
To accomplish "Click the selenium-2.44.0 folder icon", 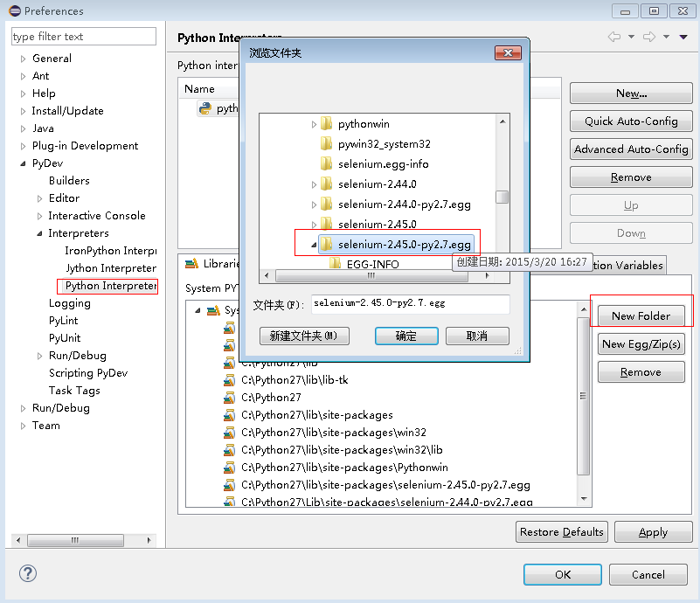I will (327, 184).
